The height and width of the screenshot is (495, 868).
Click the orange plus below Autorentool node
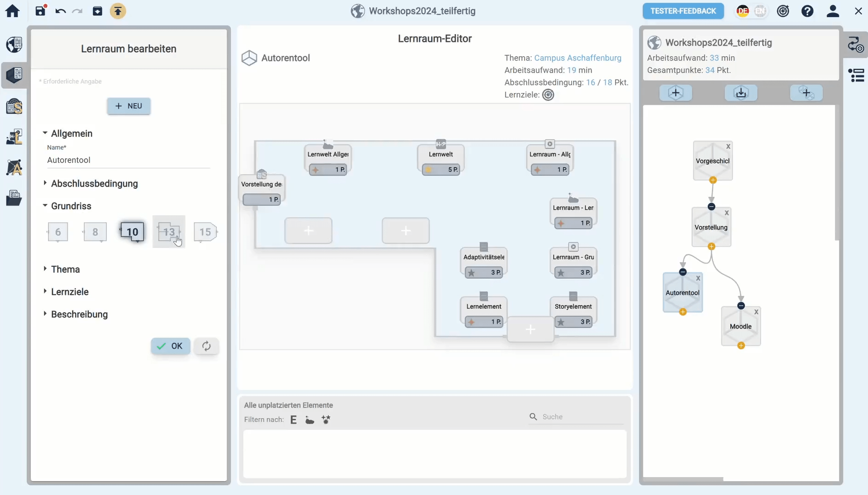pyautogui.click(x=683, y=312)
